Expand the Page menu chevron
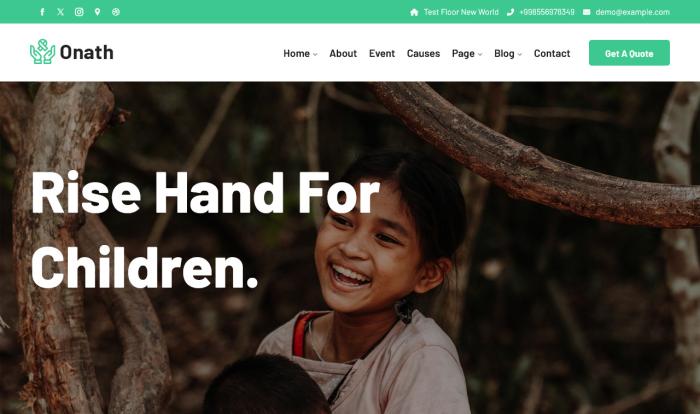Screen dimensions: 700x414 (x=480, y=54)
